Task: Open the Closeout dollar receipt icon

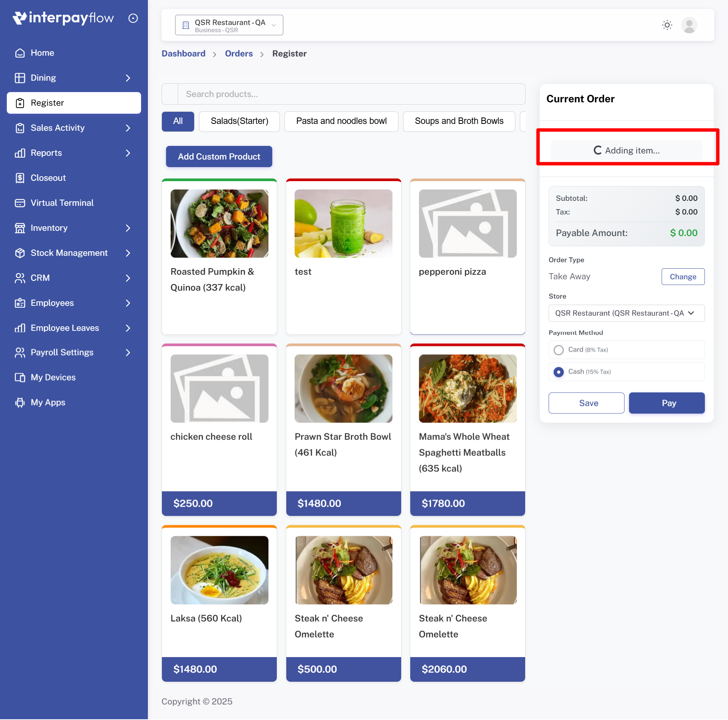Action: 20,178
